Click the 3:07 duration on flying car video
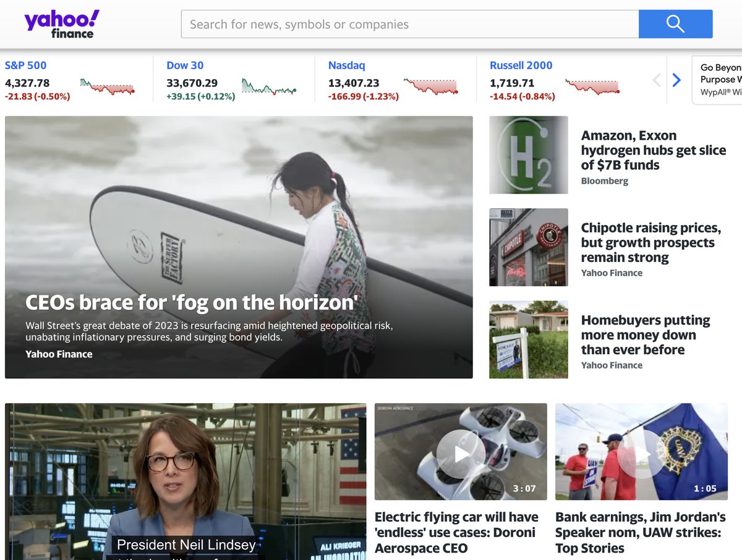 coord(524,488)
